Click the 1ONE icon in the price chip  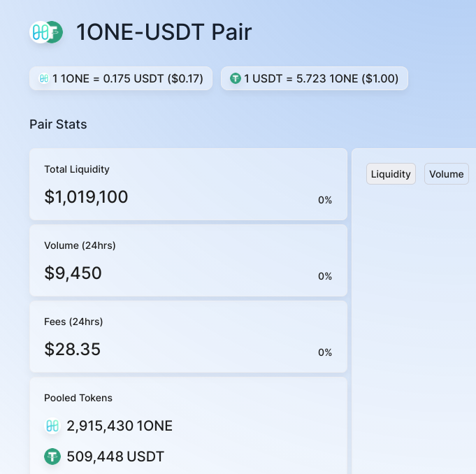click(44, 78)
